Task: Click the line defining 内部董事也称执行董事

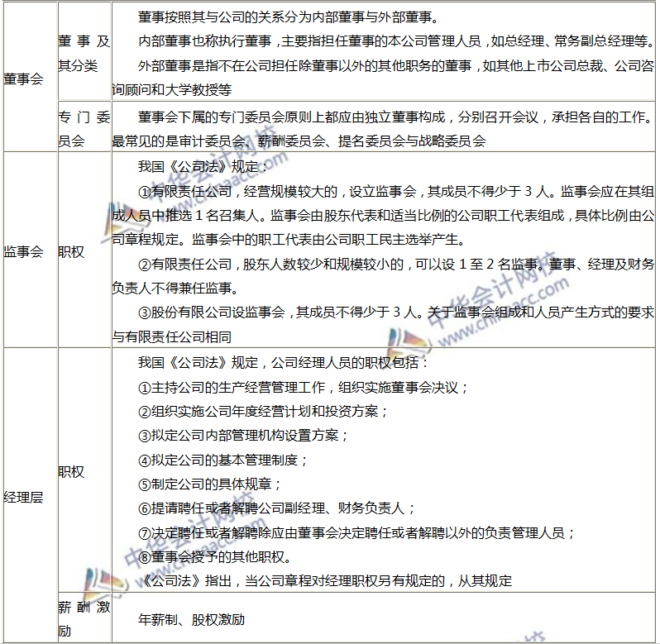Action: (x=395, y=40)
